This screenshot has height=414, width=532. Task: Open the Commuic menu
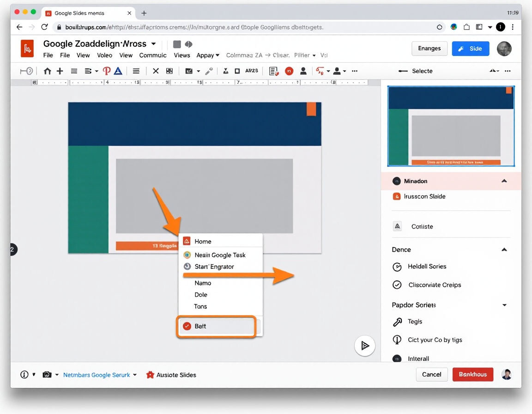[153, 55]
